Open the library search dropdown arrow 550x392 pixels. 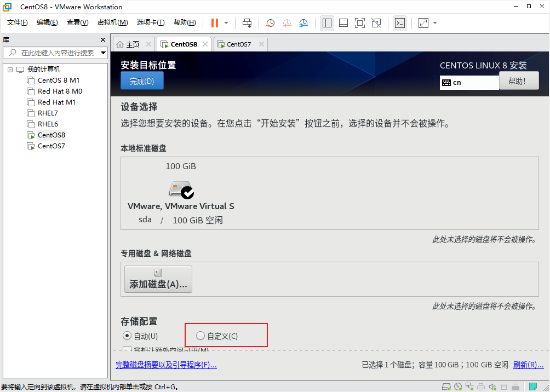tap(103, 53)
